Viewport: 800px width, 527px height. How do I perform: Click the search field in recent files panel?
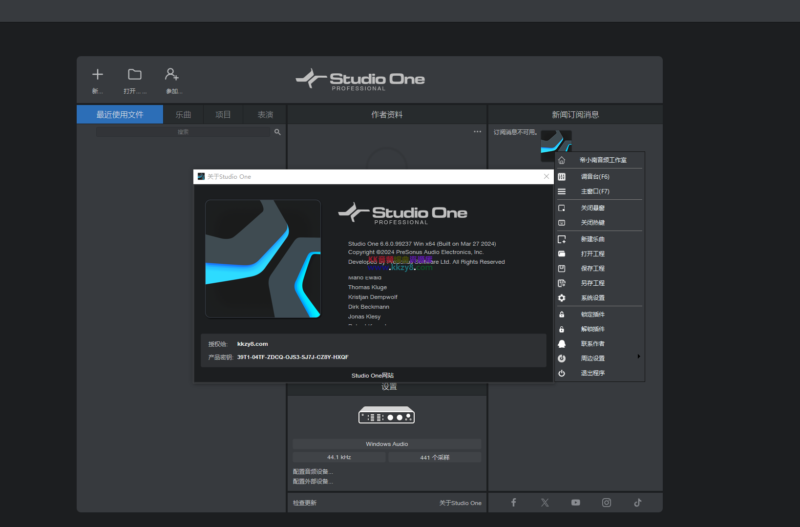183,132
